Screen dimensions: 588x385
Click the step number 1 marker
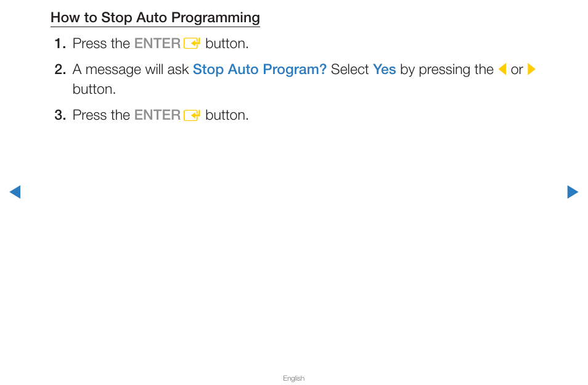(60, 44)
